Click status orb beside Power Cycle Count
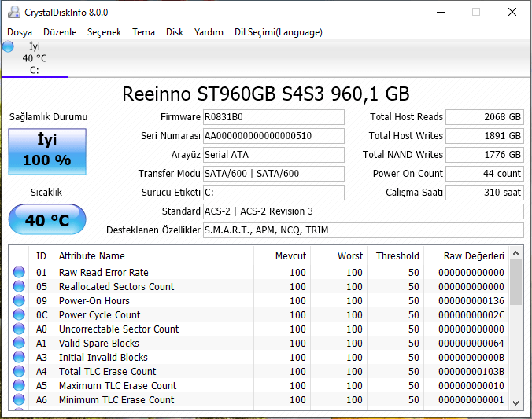This screenshot has width=532, height=419. pyautogui.click(x=19, y=315)
